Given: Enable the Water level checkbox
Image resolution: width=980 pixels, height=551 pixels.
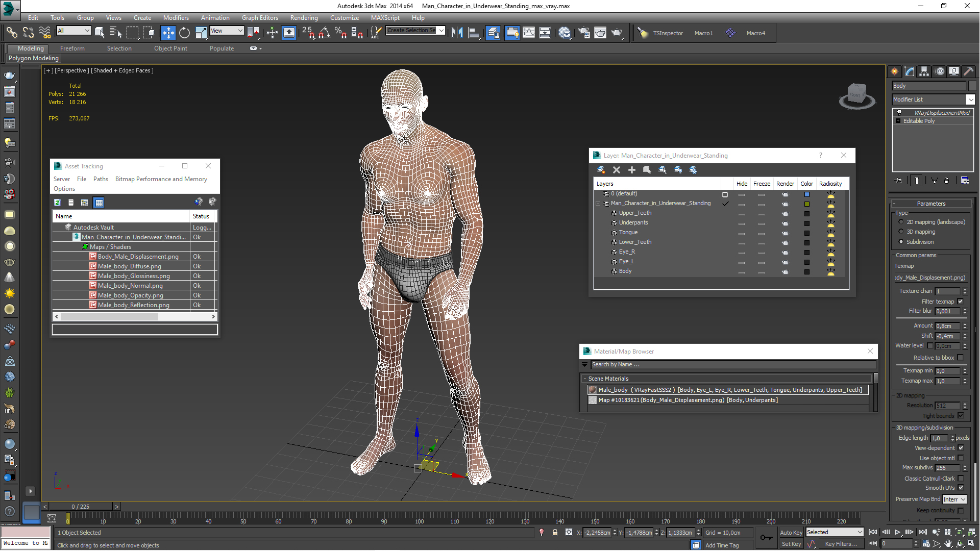Looking at the screenshot, I should point(930,345).
